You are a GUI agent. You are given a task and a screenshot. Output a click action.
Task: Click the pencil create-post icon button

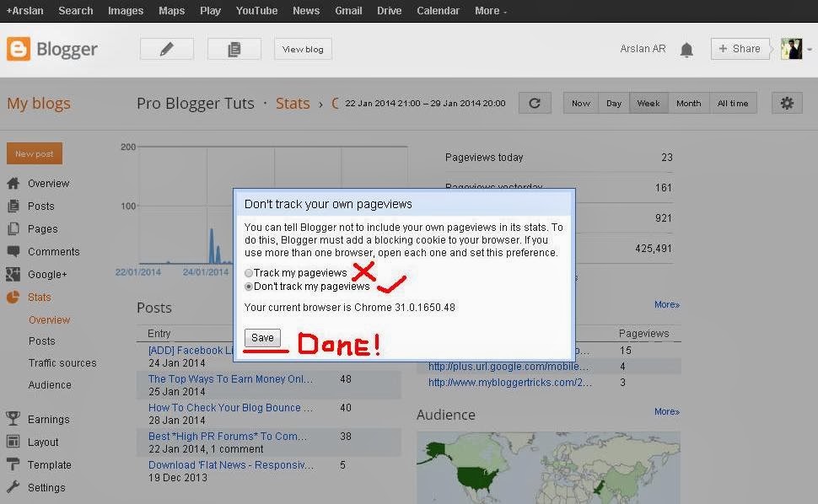click(x=166, y=49)
